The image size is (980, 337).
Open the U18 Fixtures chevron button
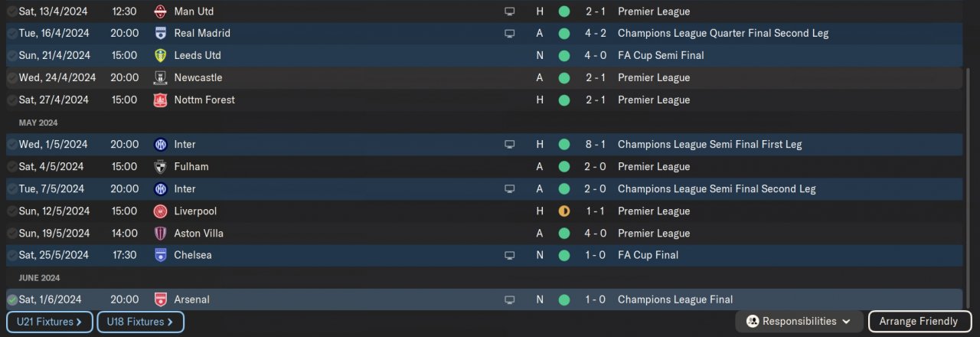click(140, 322)
